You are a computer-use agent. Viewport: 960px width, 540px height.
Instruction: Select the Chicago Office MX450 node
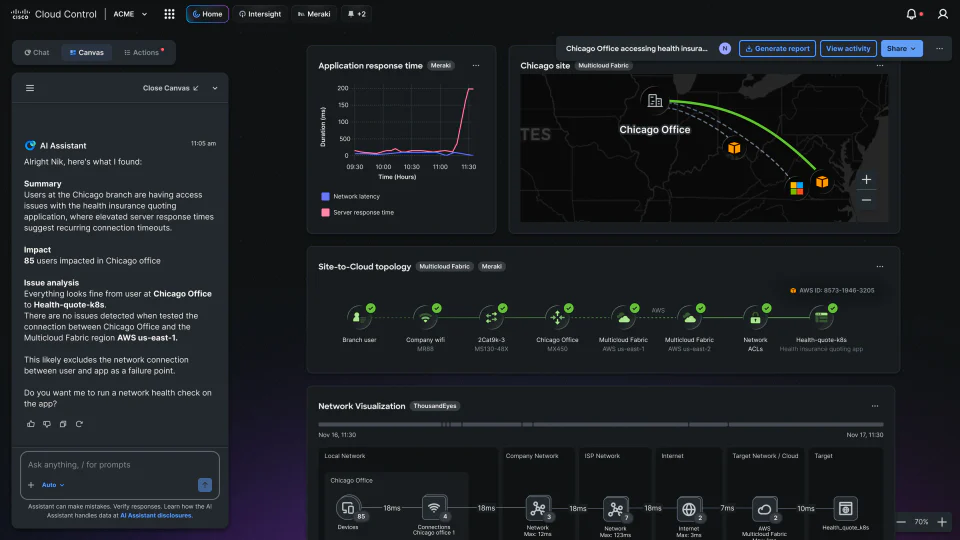click(557, 317)
